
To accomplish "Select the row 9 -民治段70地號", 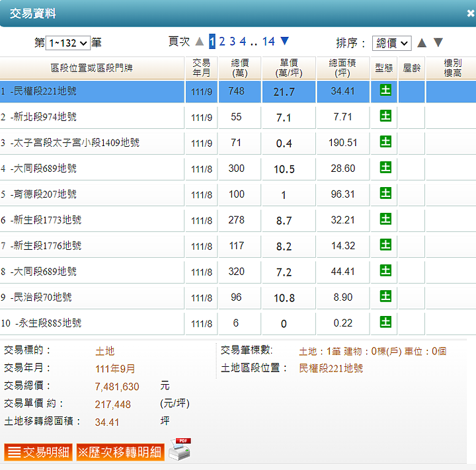I will coord(238,298).
